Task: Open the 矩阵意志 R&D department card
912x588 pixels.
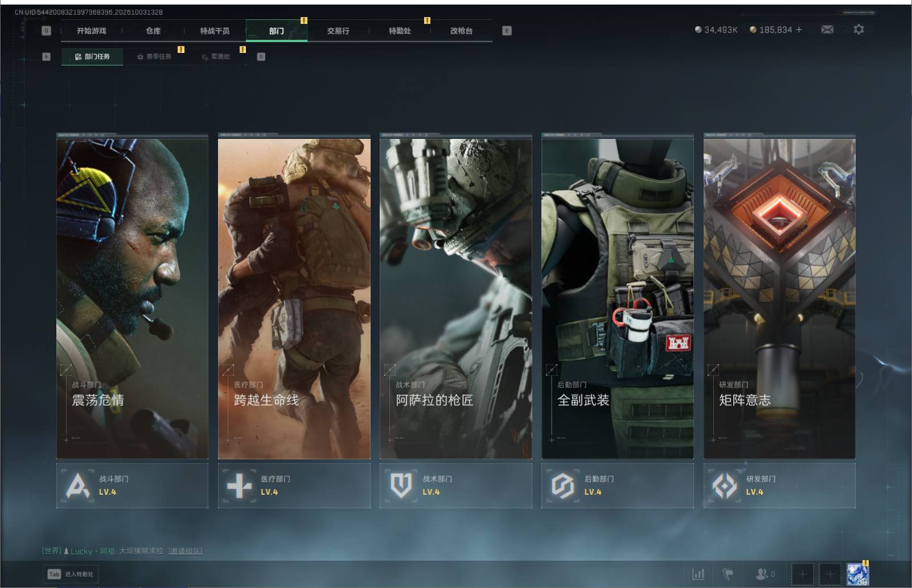Action: 779,298
